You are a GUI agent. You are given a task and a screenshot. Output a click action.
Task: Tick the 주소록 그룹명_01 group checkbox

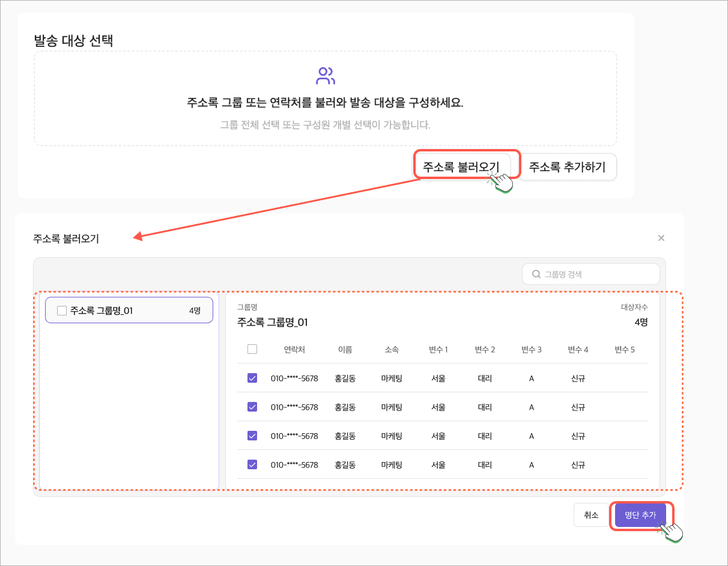tap(61, 311)
